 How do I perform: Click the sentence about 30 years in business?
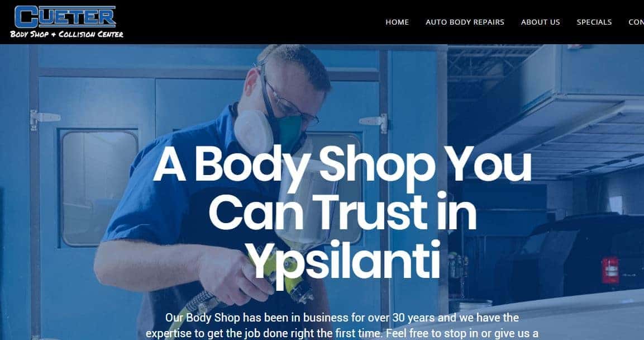(x=342, y=318)
